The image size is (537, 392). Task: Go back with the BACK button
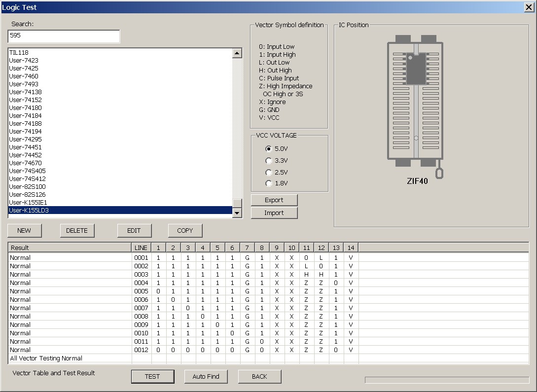[x=259, y=376]
